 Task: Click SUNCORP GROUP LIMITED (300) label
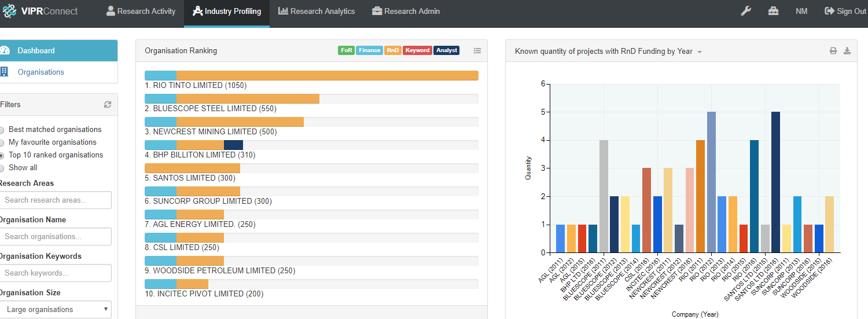[x=208, y=201]
